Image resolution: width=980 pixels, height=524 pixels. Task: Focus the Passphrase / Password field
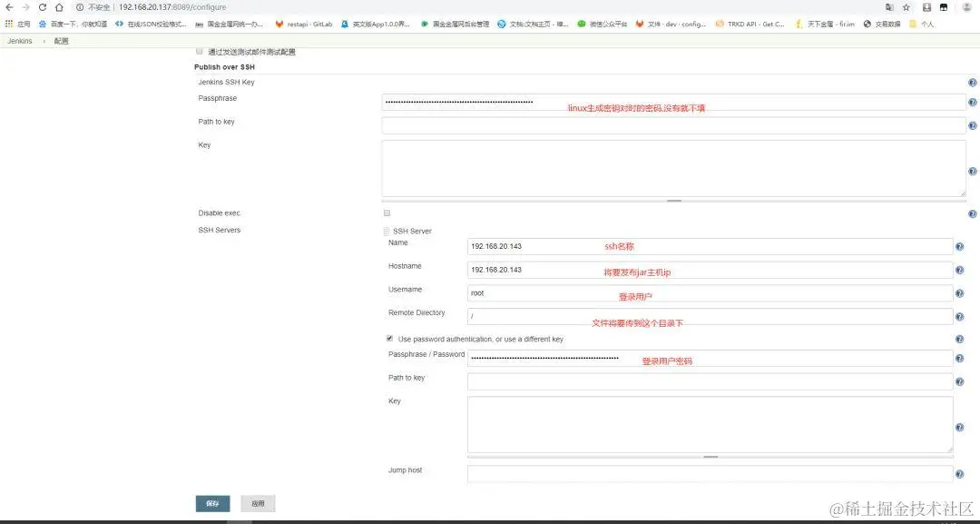click(710, 358)
